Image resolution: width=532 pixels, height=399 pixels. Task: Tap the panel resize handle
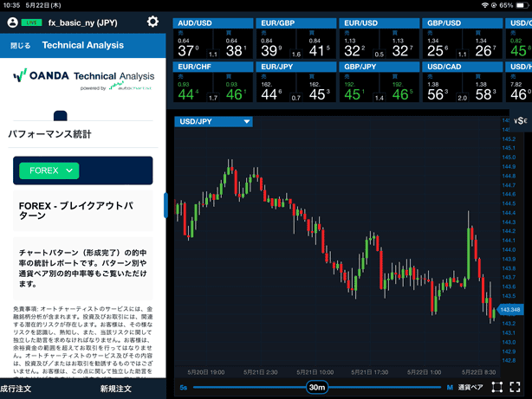[165, 205]
